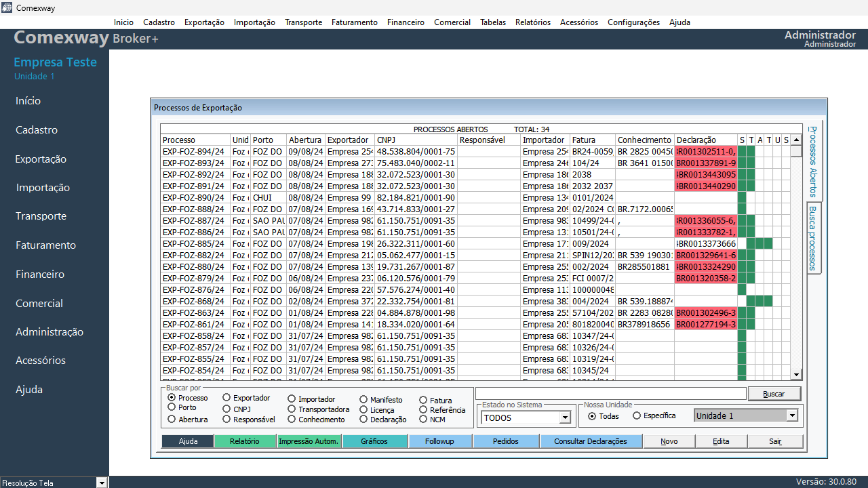Click table scrollbar up arrow

point(797,140)
